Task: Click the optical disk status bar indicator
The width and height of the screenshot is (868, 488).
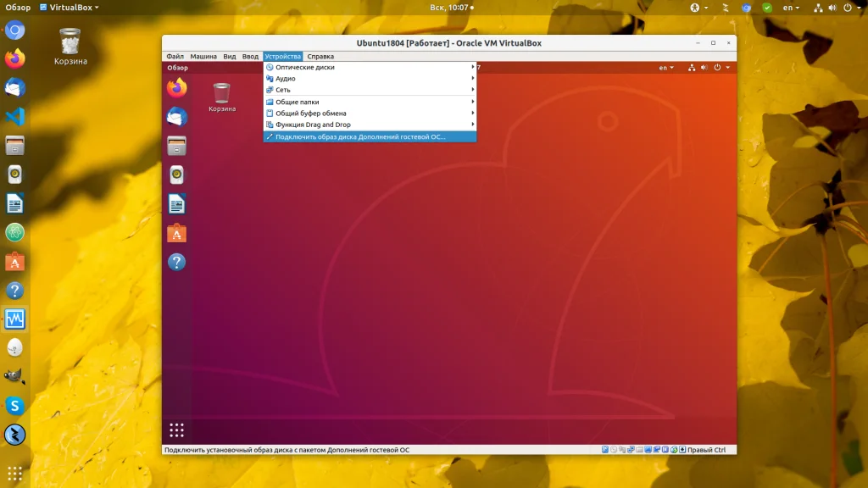Action: (x=614, y=450)
